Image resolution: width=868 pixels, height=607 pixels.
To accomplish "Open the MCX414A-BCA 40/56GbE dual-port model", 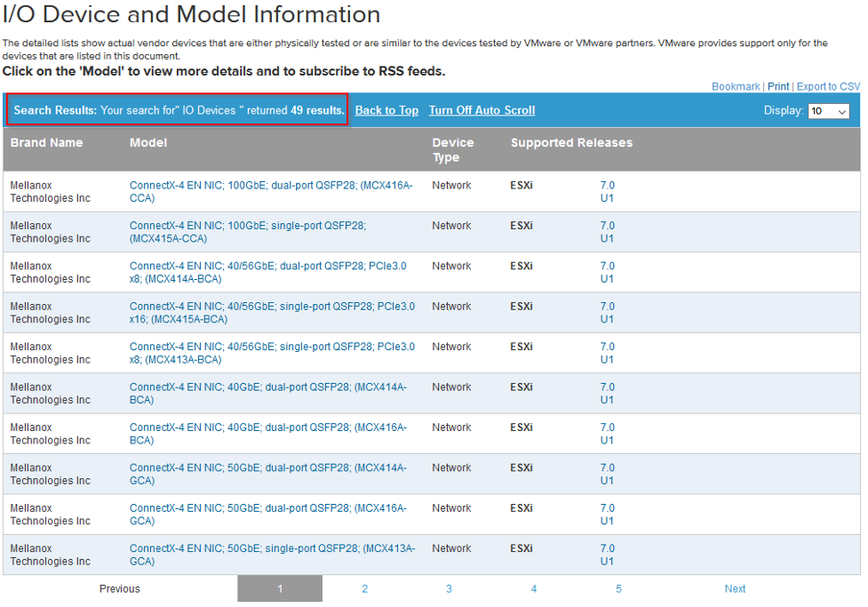I will coord(268,273).
